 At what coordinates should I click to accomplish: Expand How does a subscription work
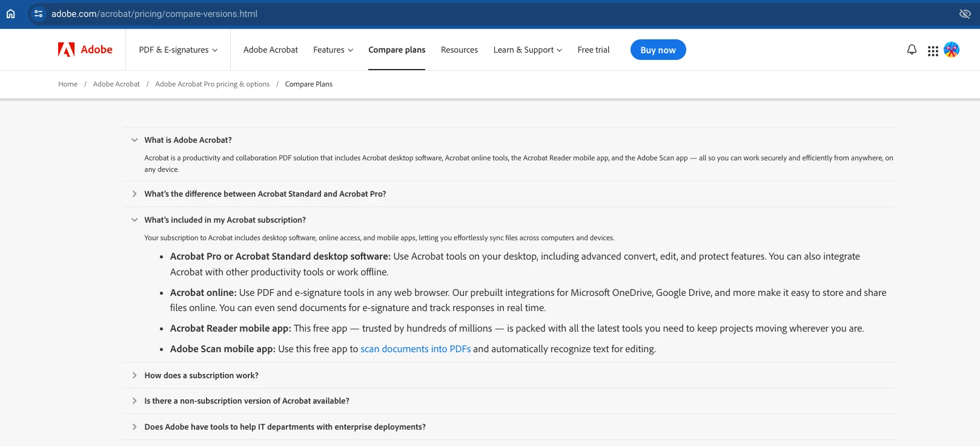509,375
